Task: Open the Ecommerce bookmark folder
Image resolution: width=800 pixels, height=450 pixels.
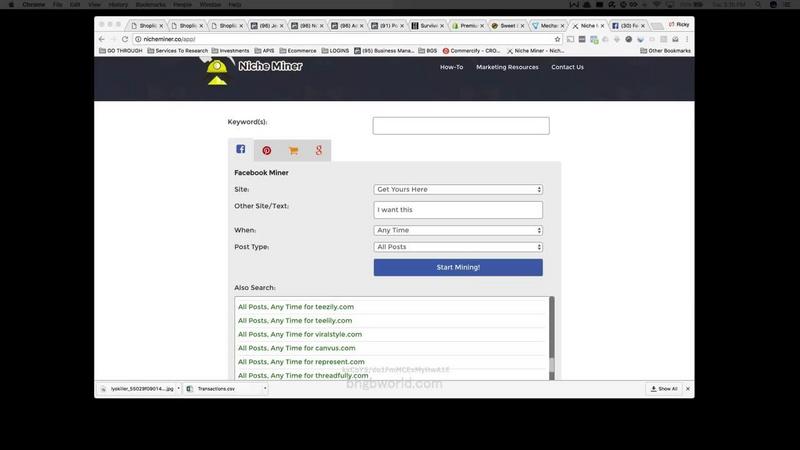Action: [x=298, y=51]
